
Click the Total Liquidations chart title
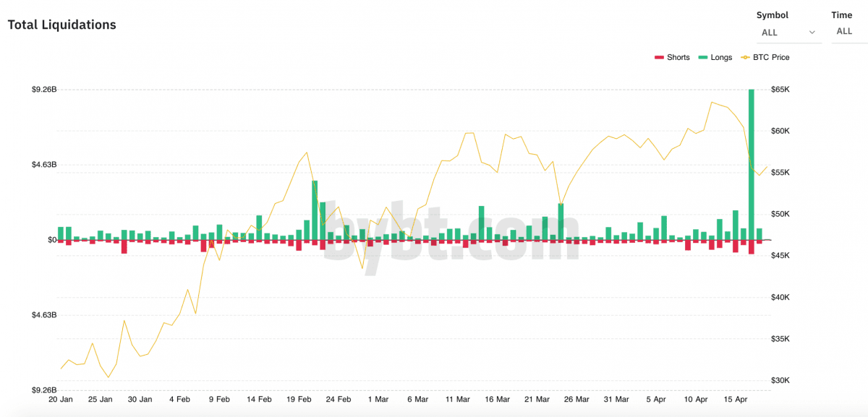[x=62, y=25]
